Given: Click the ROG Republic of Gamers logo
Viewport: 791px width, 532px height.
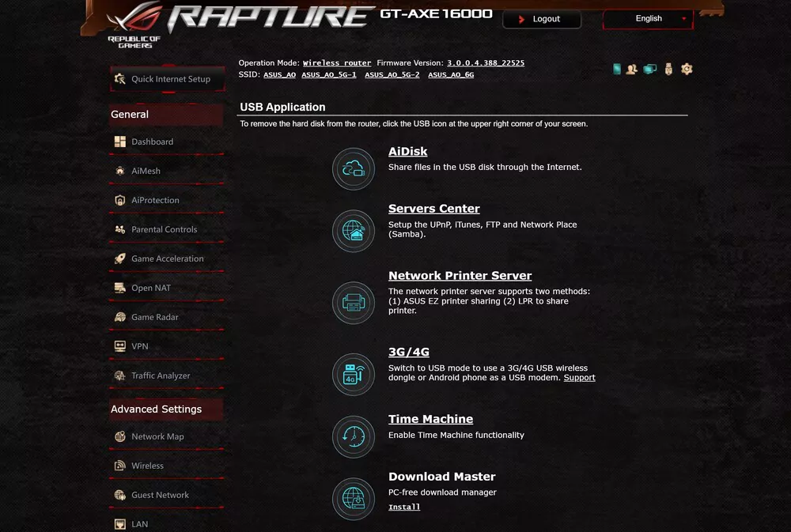Looking at the screenshot, I should point(134,25).
